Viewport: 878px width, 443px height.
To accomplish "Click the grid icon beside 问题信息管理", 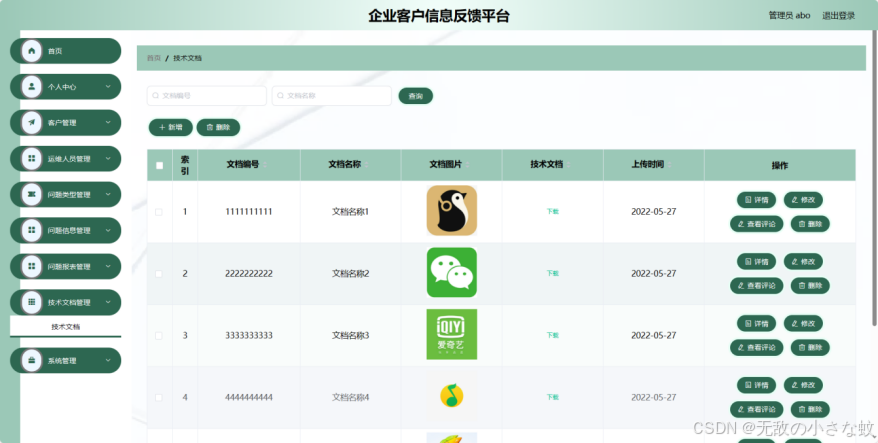I will (x=31, y=230).
